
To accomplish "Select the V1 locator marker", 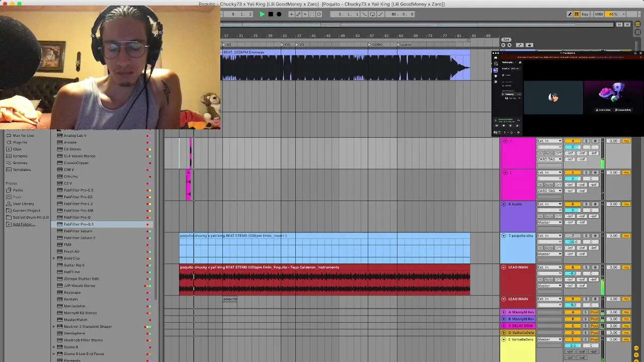I will click(227, 45).
